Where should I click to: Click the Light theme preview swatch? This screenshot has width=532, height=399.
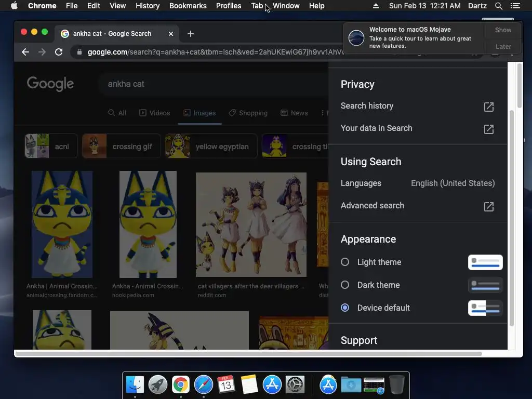(485, 262)
